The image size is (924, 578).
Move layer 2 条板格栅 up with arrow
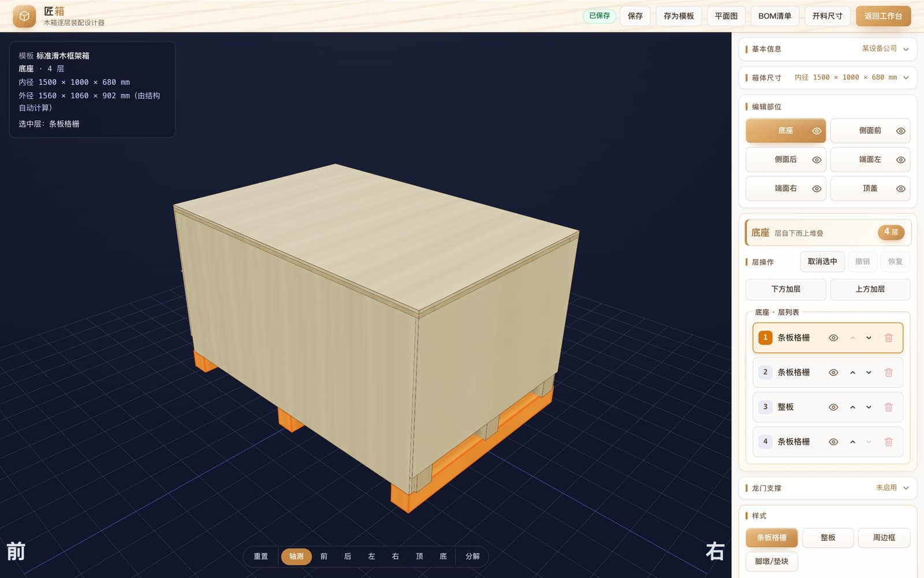(x=852, y=373)
